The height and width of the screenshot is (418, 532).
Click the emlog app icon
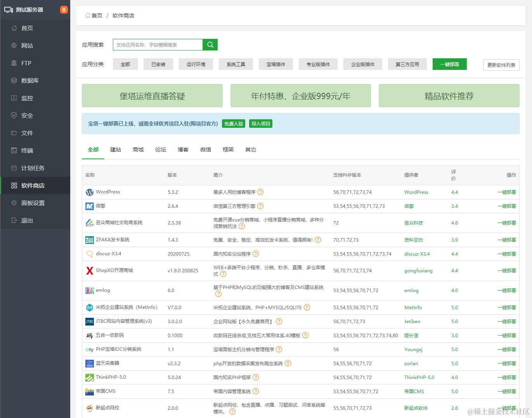tap(90, 291)
